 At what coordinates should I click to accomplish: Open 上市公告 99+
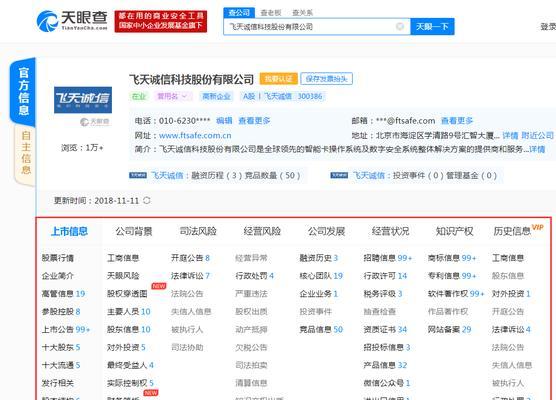[x=66, y=329]
